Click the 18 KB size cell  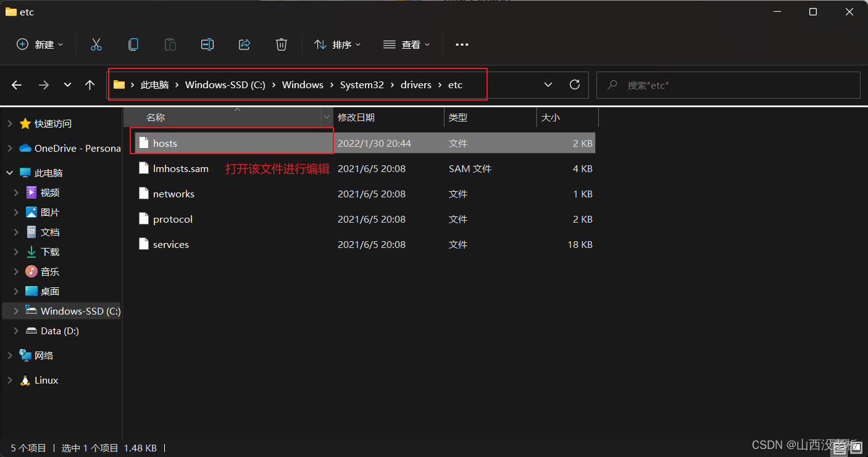[x=580, y=244]
